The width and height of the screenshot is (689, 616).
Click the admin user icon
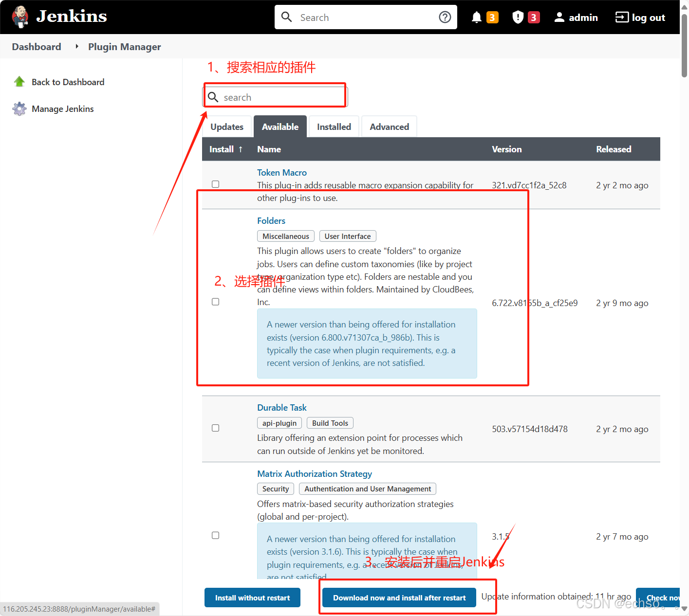tap(559, 18)
